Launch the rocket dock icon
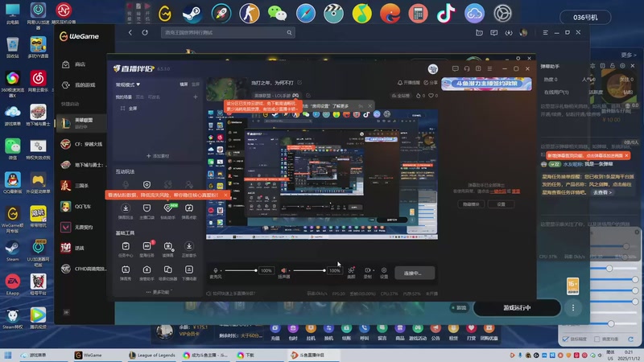The width and height of the screenshot is (644, 362). (x=221, y=14)
